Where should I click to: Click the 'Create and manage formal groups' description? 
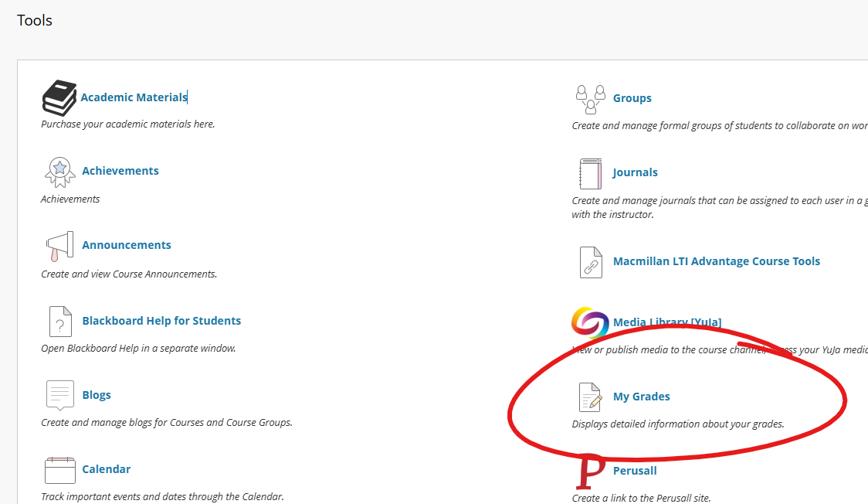[720, 126]
